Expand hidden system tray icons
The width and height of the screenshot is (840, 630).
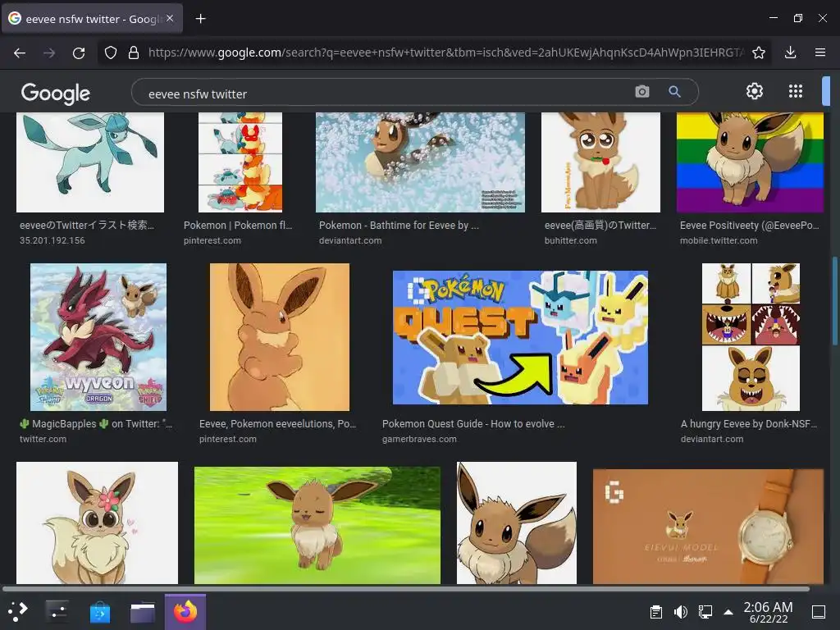(x=728, y=612)
